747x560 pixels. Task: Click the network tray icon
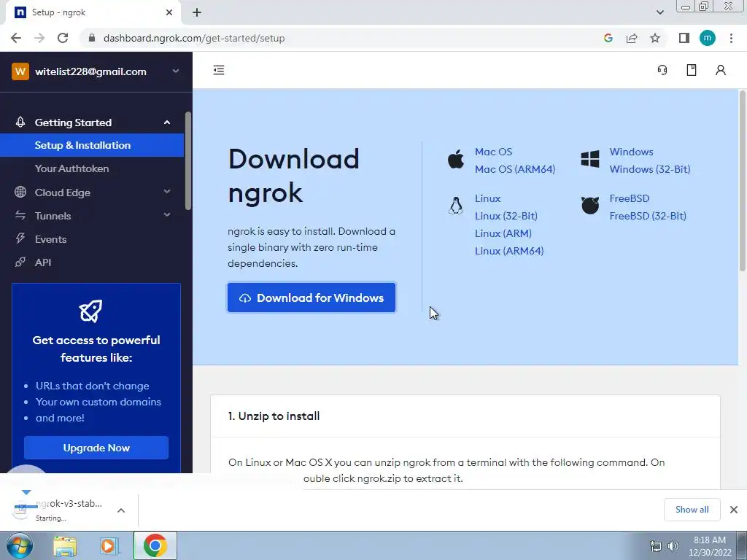click(656, 546)
